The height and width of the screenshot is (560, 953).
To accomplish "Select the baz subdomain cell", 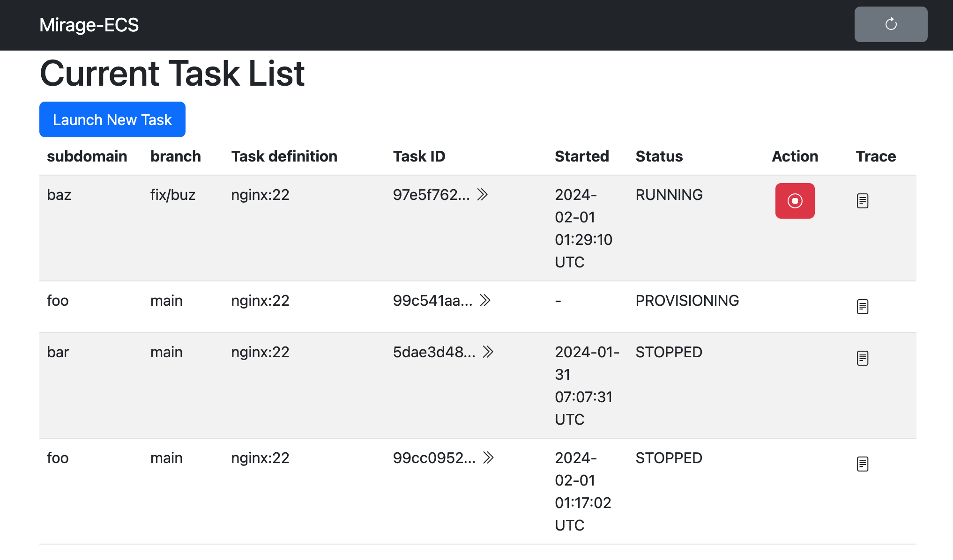I will [x=59, y=195].
